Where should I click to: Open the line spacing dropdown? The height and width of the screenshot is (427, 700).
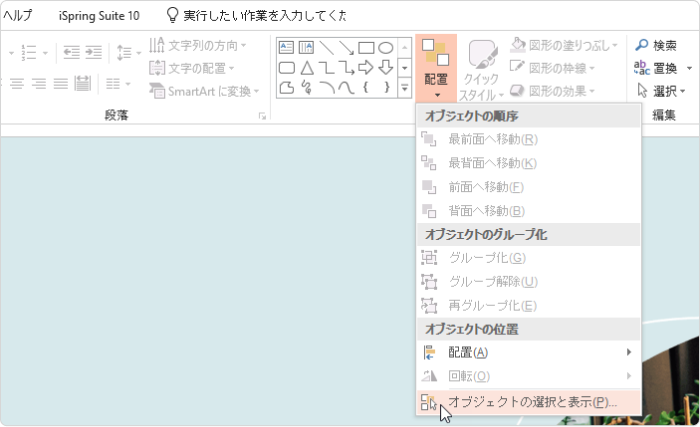[128, 53]
